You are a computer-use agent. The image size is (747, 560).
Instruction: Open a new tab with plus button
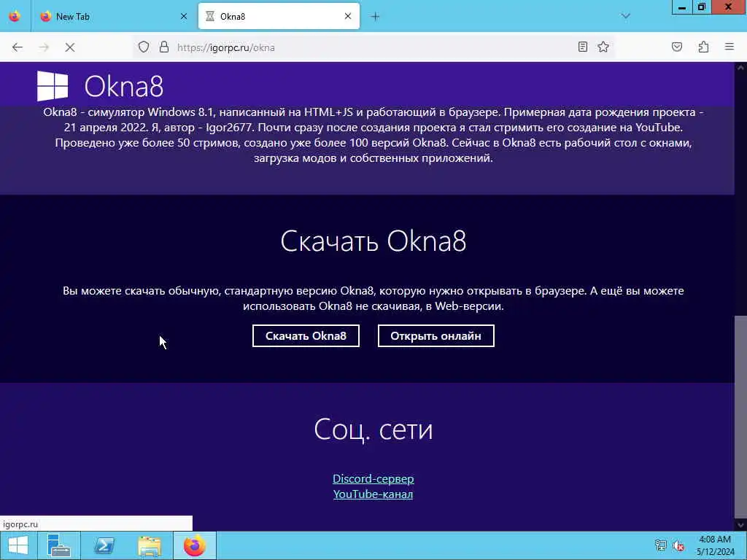376,17
